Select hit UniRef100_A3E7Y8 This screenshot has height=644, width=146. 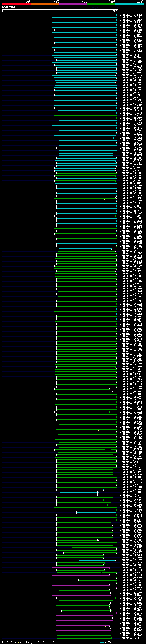click(x=131, y=85)
